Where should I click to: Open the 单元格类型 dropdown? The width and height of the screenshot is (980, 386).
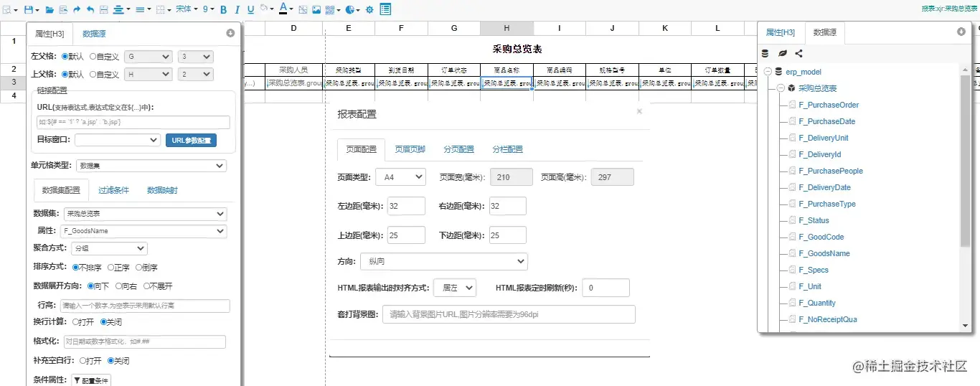[151, 166]
